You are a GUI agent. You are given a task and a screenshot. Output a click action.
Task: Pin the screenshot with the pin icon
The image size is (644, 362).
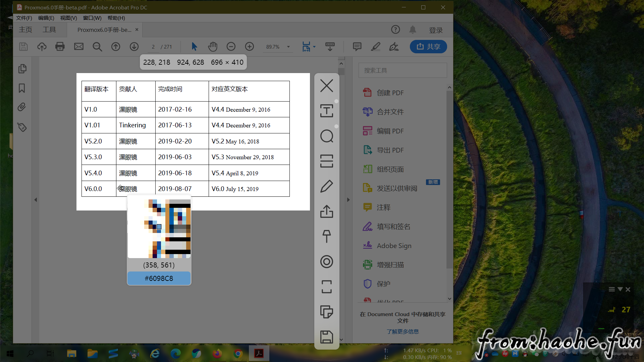(327, 237)
